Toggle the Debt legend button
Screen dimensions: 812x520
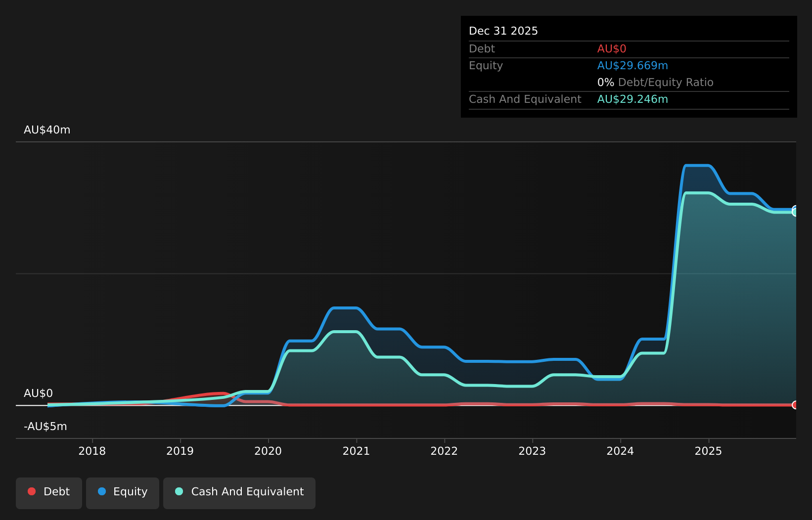pos(49,493)
